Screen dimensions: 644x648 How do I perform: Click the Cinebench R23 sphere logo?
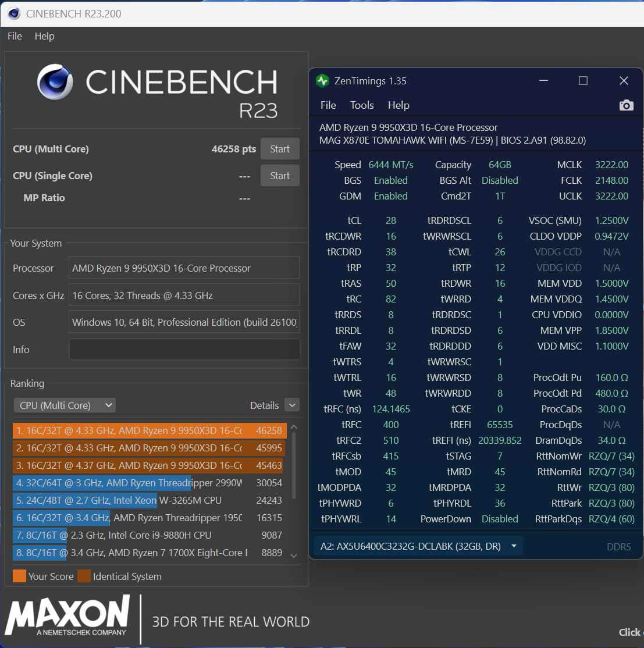pos(55,82)
